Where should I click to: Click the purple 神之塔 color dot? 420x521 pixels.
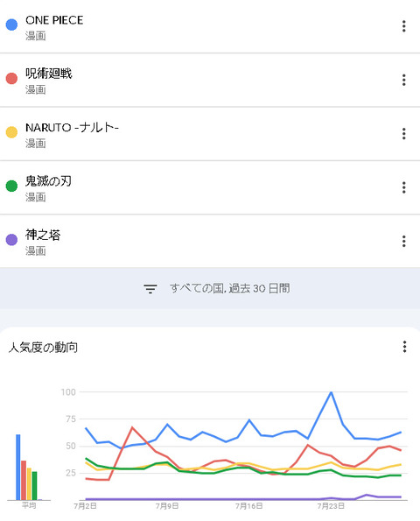click(x=11, y=240)
